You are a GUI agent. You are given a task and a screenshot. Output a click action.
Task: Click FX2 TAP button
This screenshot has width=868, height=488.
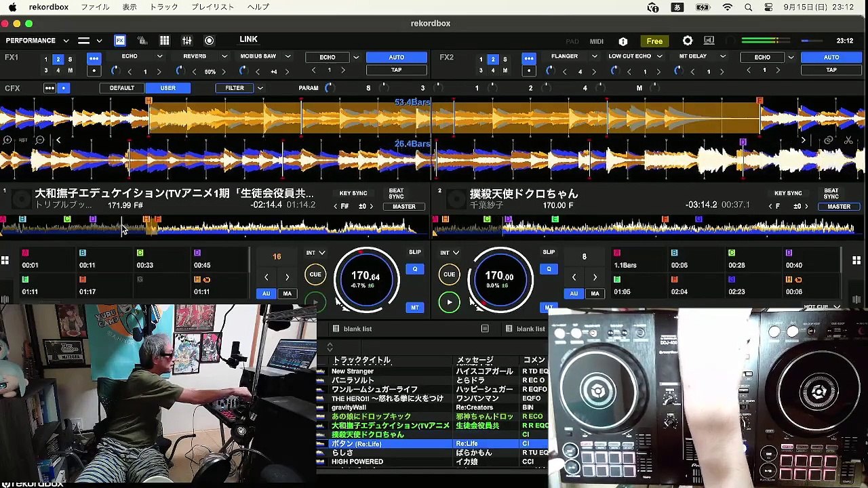831,70
